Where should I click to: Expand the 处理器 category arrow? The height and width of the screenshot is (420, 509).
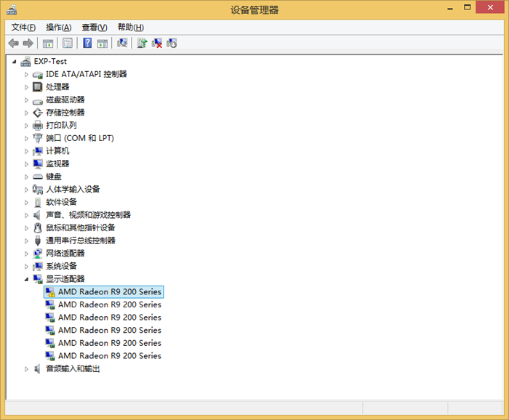pyautogui.click(x=27, y=87)
